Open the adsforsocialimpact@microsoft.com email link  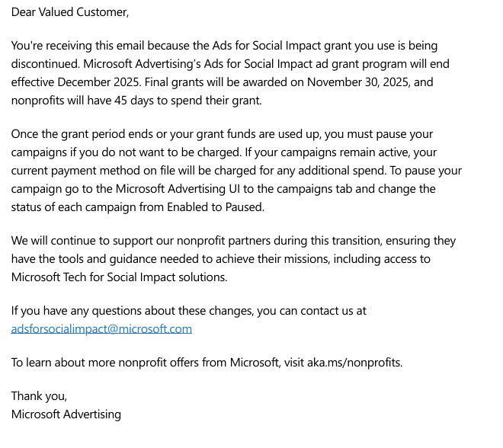(101, 329)
